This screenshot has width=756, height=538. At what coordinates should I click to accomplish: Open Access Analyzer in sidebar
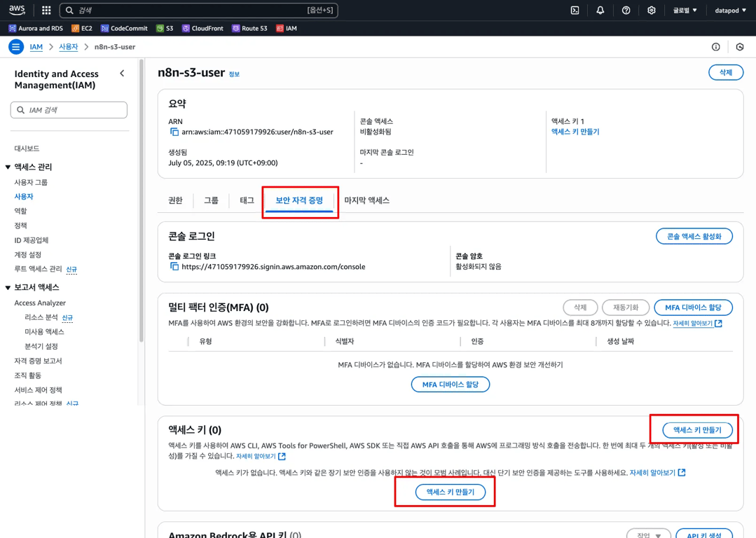tap(40, 303)
